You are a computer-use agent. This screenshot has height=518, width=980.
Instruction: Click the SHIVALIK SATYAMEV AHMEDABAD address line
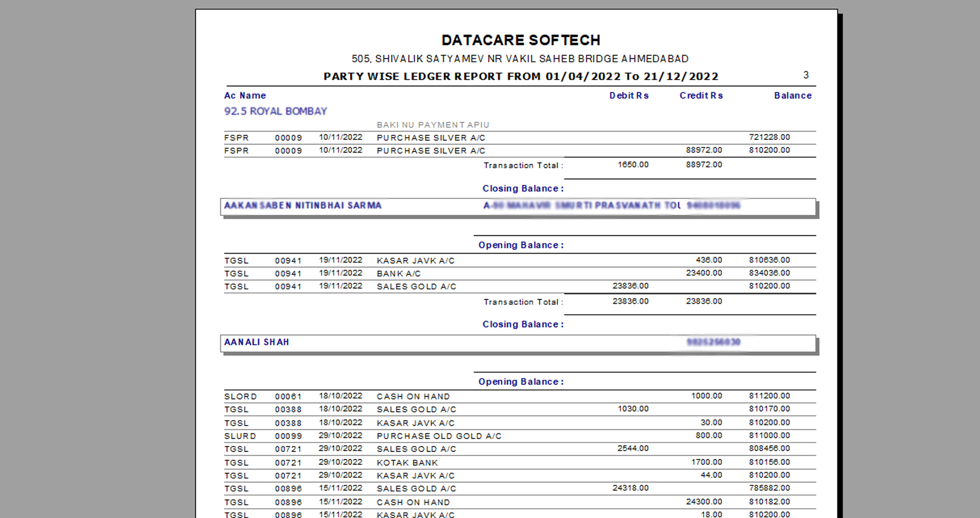(520, 59)
